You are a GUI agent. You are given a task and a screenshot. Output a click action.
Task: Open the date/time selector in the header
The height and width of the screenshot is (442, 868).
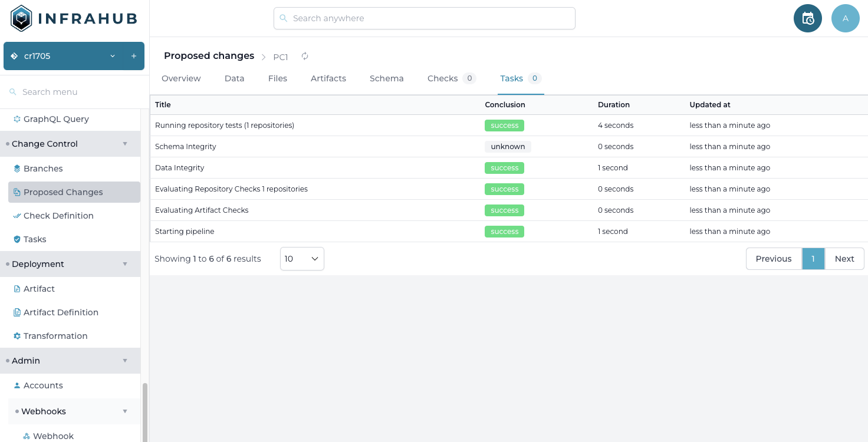coord(807,18)
